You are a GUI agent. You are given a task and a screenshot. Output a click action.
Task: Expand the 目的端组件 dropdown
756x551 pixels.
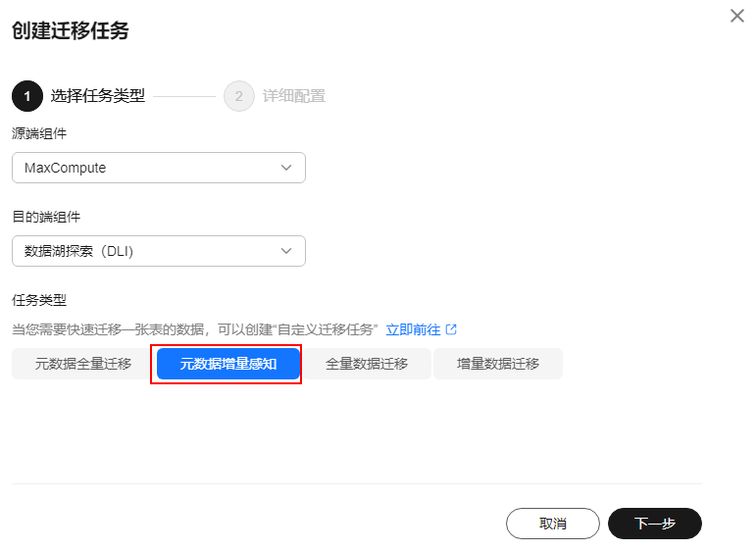[x=159, y=251]
